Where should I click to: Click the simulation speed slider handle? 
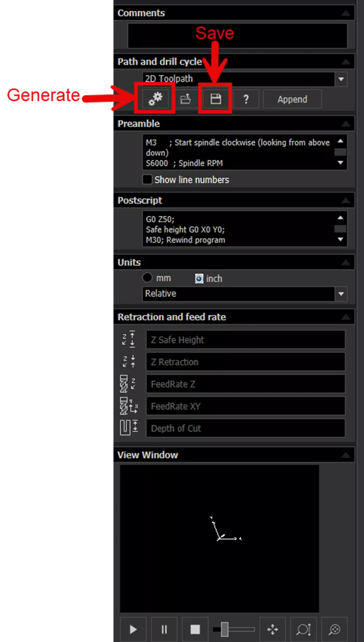[x=225, y=629]
